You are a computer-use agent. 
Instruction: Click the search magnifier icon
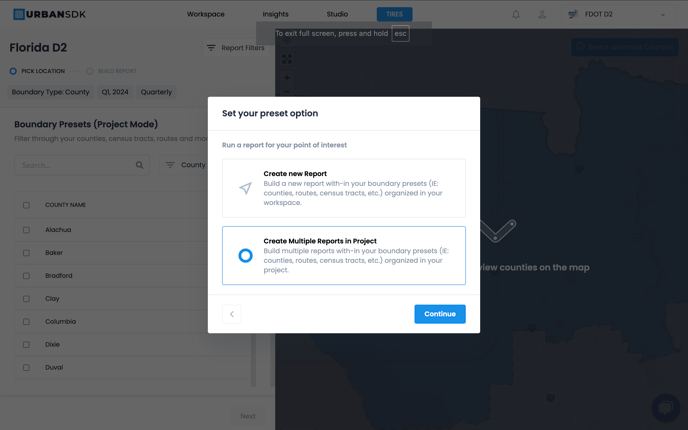[140, 165]
